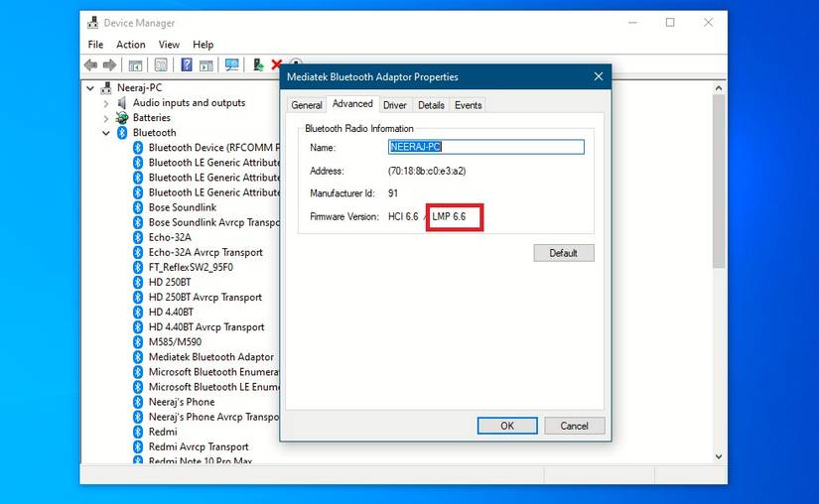Switch to the General tab
Screen dimensions: 819x504
coord(307,105)
